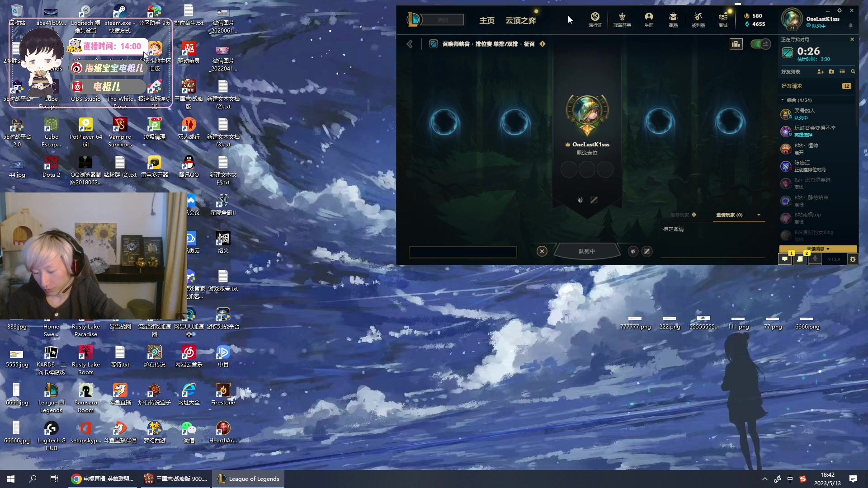Click the voice microphone icon
The width and height of the screenshot is (868, 488).
click(815, 259)
